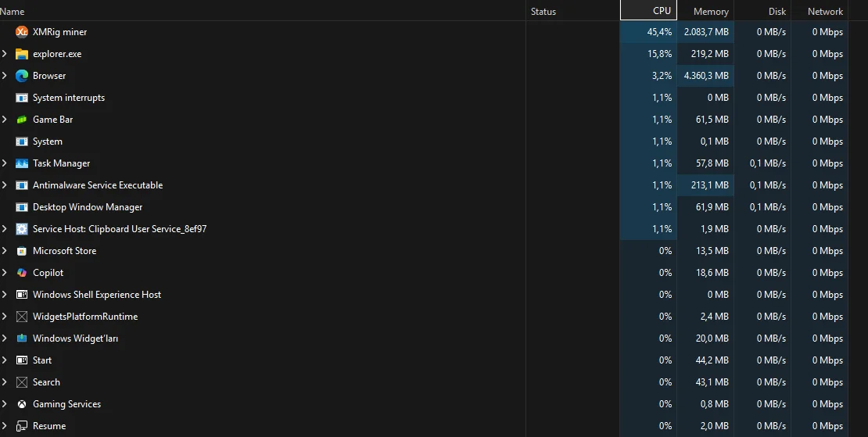Click the 3,2% CPU value
Image resolution: width=868 pixels, height=437 pixels.
pyautogui.click(x=662, y=76)
